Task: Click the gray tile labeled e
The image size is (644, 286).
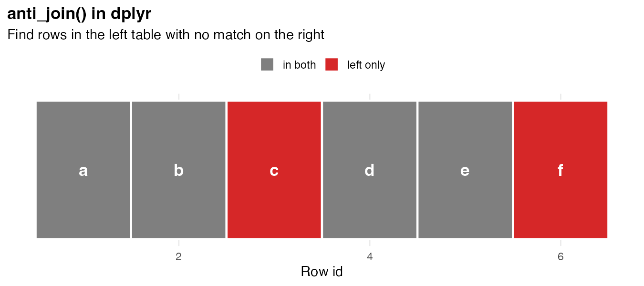Action: [x=465, y=143]
